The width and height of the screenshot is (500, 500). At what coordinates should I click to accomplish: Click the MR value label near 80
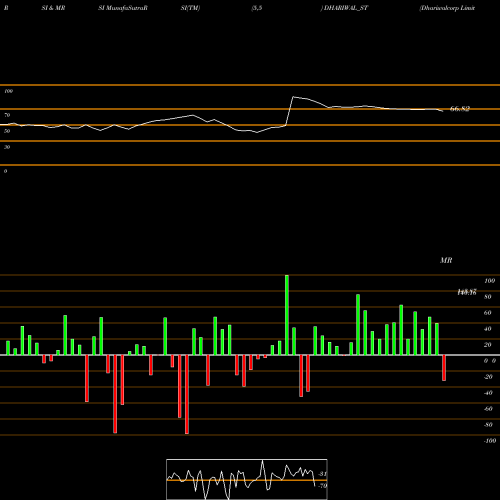pos(467,292)
